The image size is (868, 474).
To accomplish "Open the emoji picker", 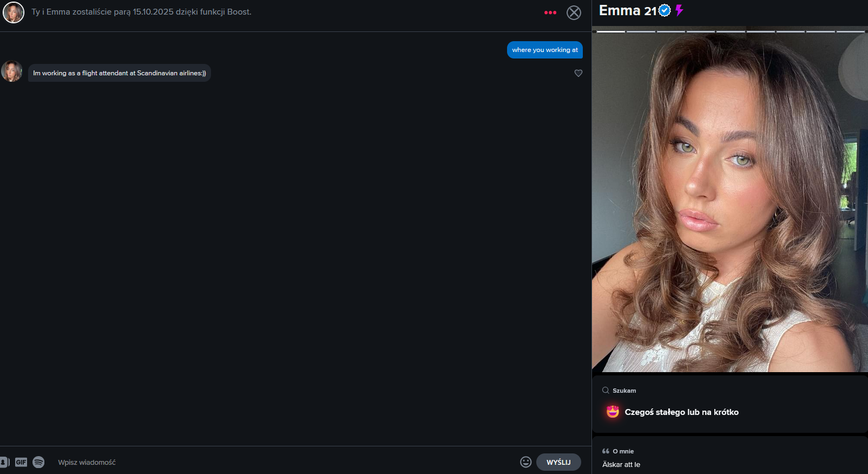I will [x=526, y=462].
